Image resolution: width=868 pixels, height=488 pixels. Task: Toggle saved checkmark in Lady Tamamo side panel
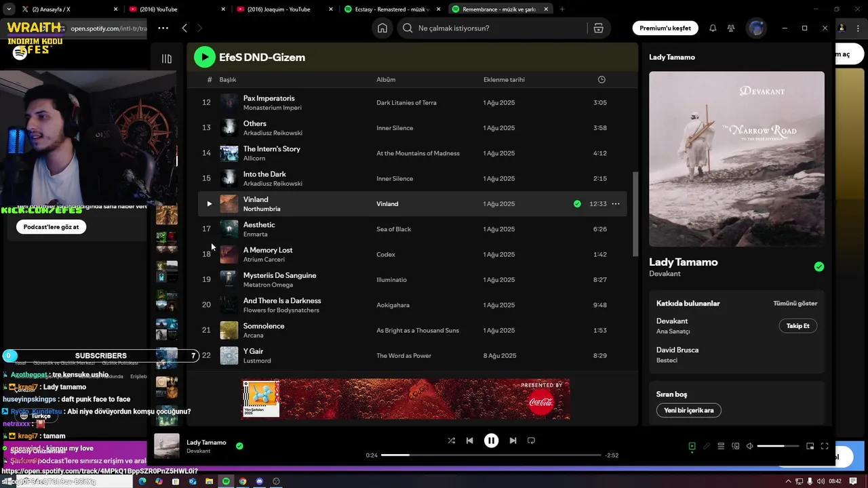(x=819, y=266)
